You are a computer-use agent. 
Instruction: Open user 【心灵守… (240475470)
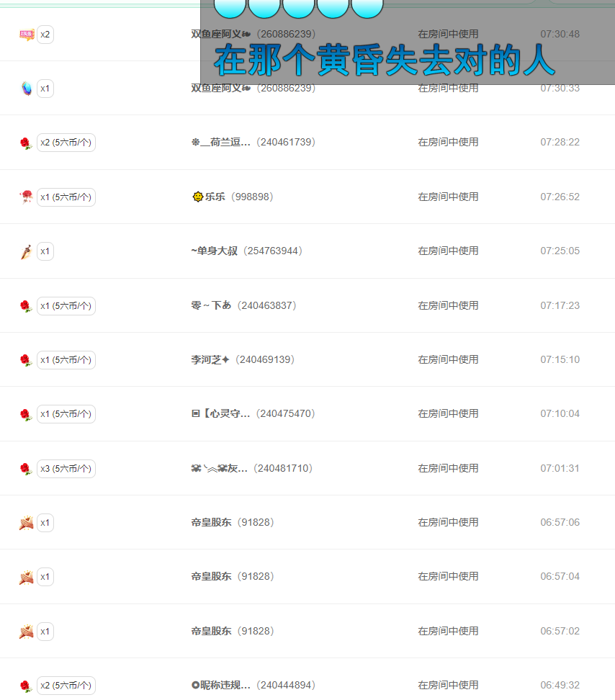pyautogui.click(x=253, y=413)
